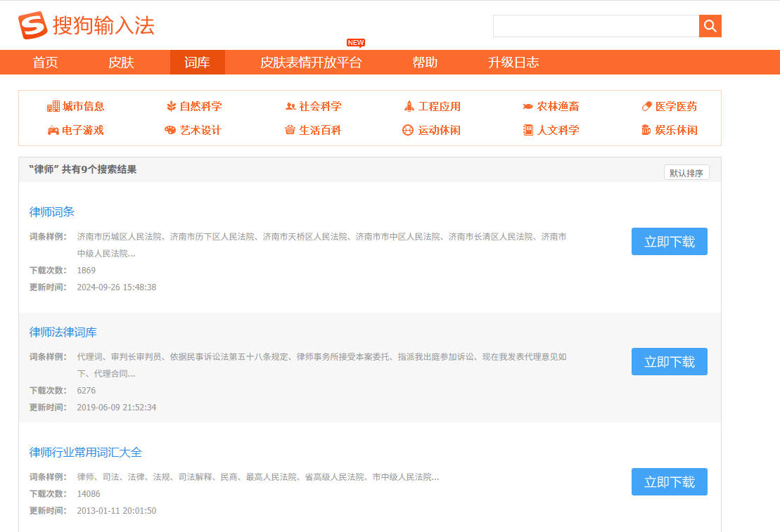The height and width of the screenshot is (532, 780).
Task: Click the 农林渔畜 fish icon
Action: pos(528,106)
